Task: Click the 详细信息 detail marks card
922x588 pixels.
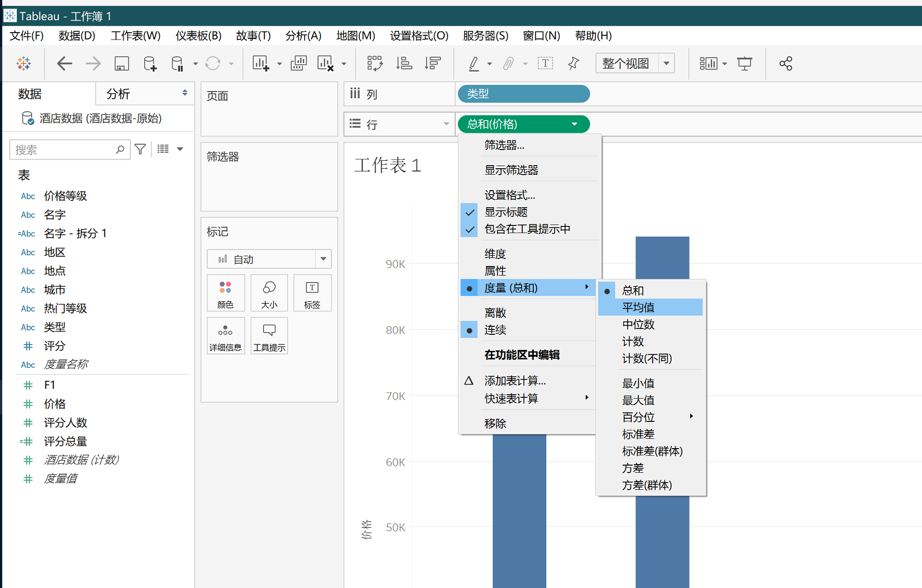Action: coord(226,336)
